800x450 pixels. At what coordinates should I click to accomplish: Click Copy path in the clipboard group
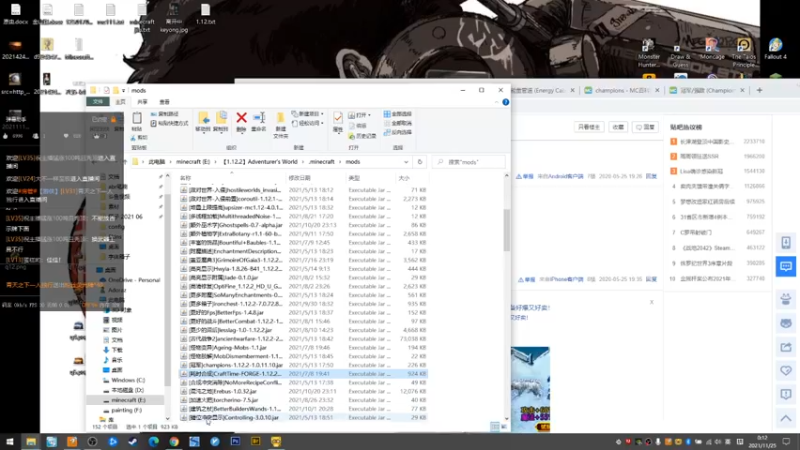pyautogui.click(x=164, y=114)
